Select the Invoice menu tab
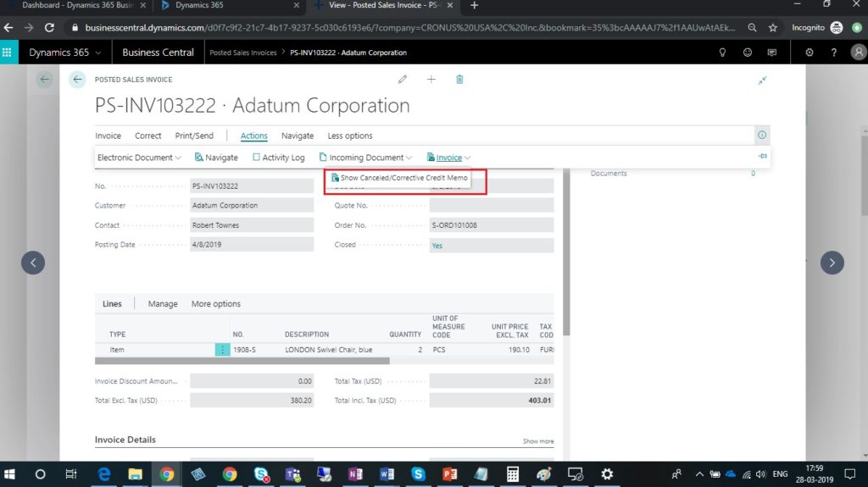The width and height of the screenshot is (868, 487). pos(108,136)
